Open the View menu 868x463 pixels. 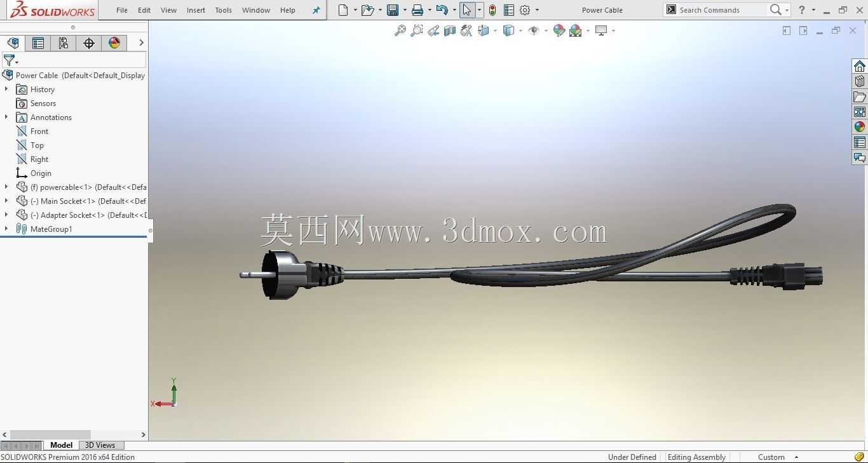(x=168, y=10)
